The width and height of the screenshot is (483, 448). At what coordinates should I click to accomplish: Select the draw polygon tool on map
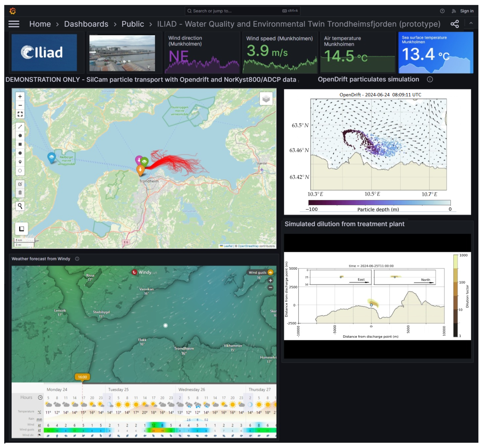20,135
